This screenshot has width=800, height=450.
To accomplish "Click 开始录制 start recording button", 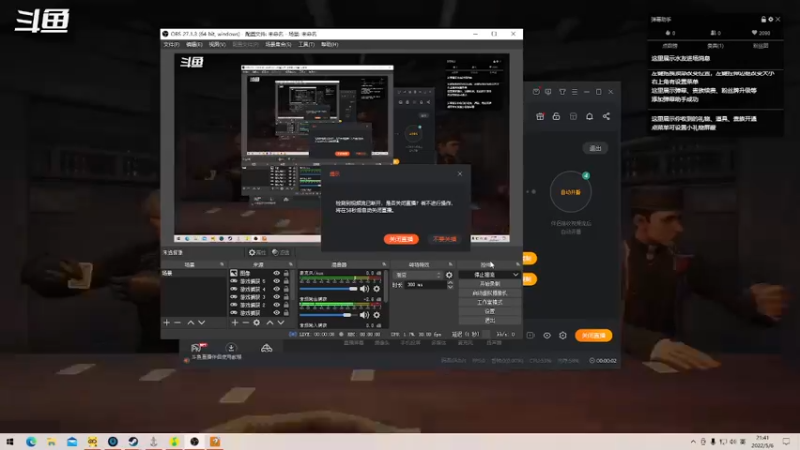I will click(x=490, y=284).
